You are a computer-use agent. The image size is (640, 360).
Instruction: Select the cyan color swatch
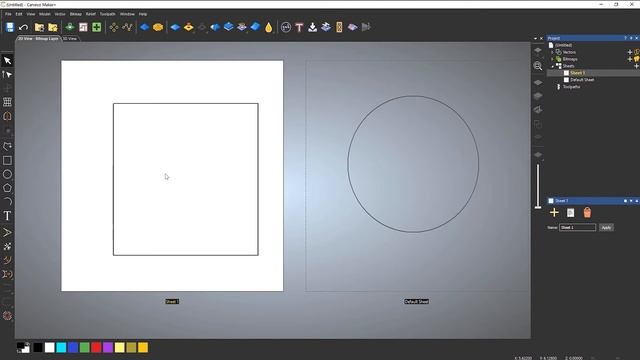61,347
